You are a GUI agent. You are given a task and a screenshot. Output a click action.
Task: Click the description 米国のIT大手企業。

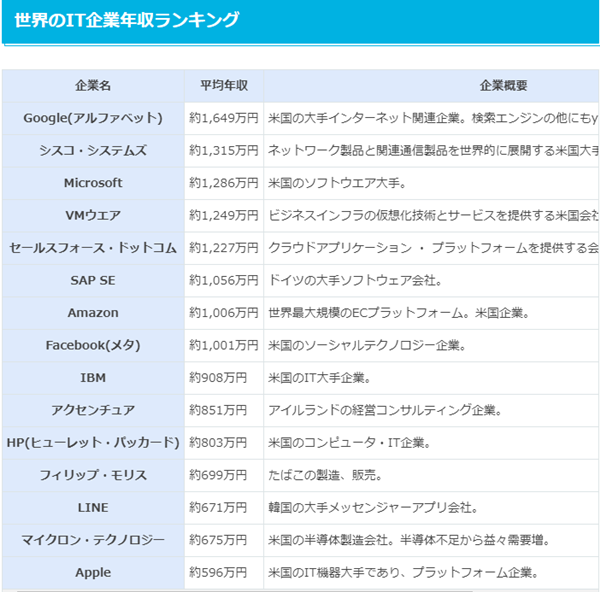pyautogui.click(x=320, y=378)
